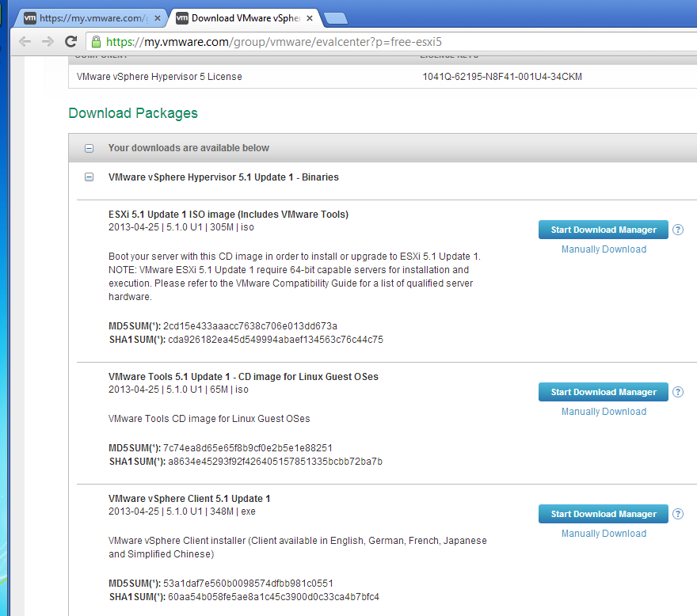697x616 pixels.
Task: Click MD5SUM value 2cd15e433aaacc7638c706e013dd673a
Action: click(x=249, y=326)
